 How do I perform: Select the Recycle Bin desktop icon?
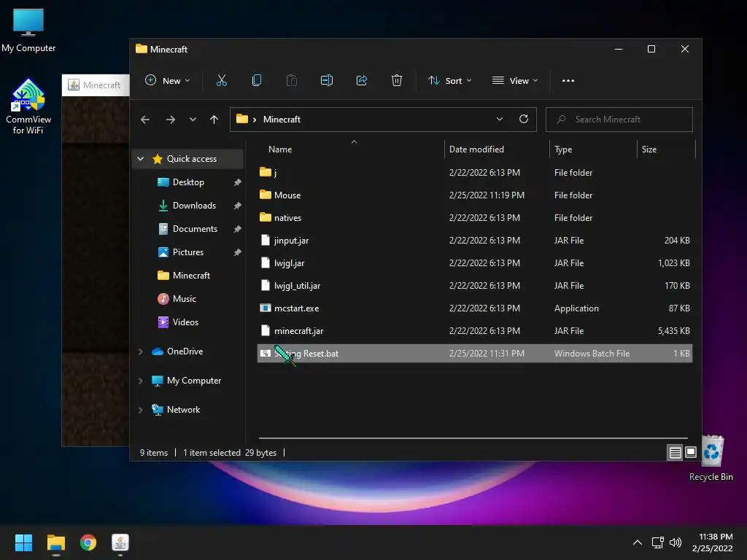(x=711, y=458)
